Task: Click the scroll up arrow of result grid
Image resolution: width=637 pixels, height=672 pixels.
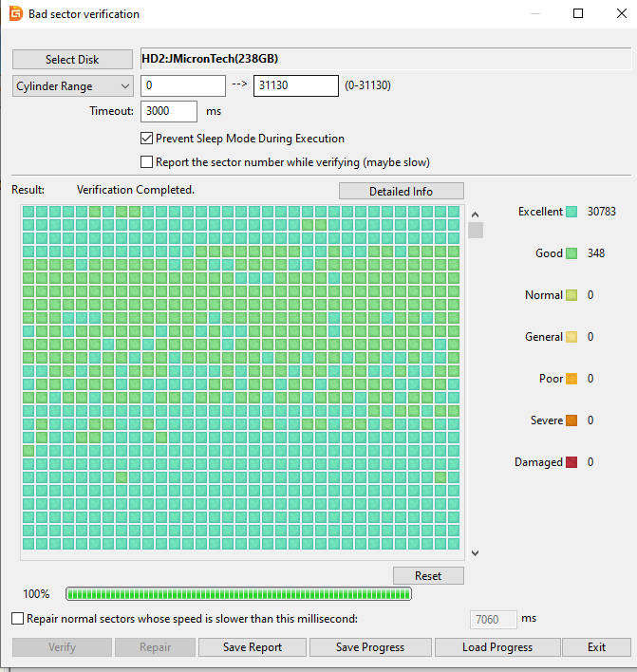Action: [x=475, y=215]
